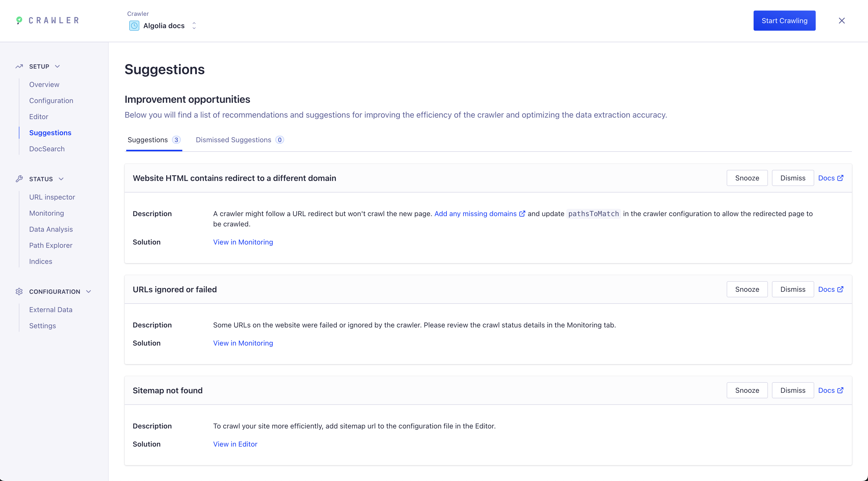Snooze the Website HTML redirect suggestion
868x481 pixels.
(747, 178)
